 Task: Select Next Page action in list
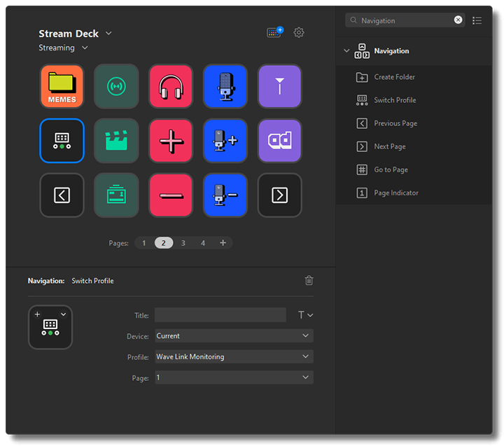coord(414,146)
